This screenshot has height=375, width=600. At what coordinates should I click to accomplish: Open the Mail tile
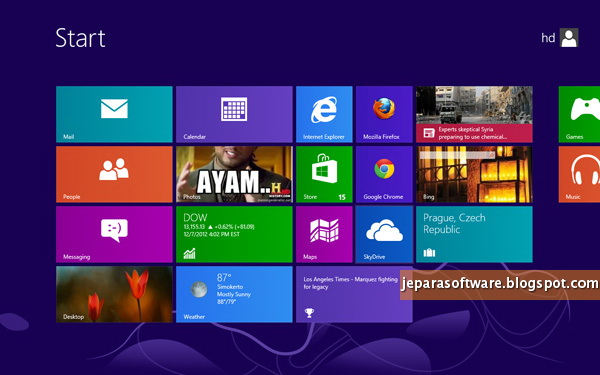pyautogui.click(x=114, y=114)
